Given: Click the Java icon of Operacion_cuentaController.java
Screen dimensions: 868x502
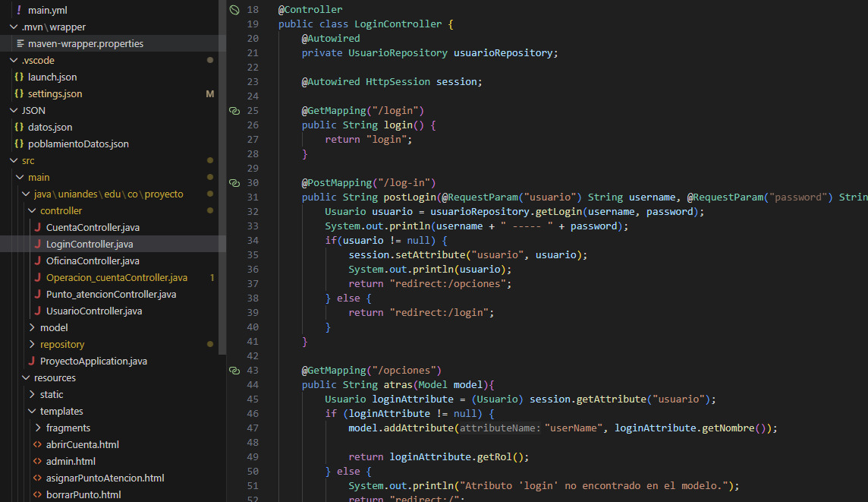Looking at the screenshot, I should (x=38, y=277).
